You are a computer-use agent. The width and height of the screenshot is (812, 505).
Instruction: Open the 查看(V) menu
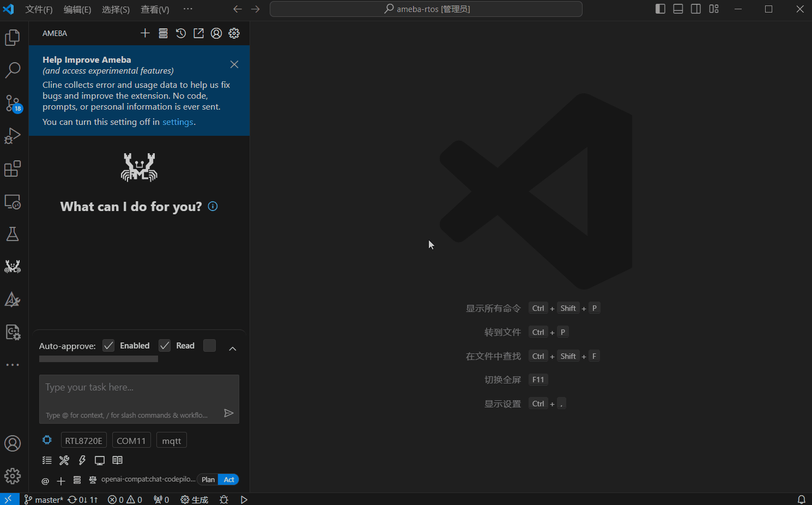click(155, 9)
